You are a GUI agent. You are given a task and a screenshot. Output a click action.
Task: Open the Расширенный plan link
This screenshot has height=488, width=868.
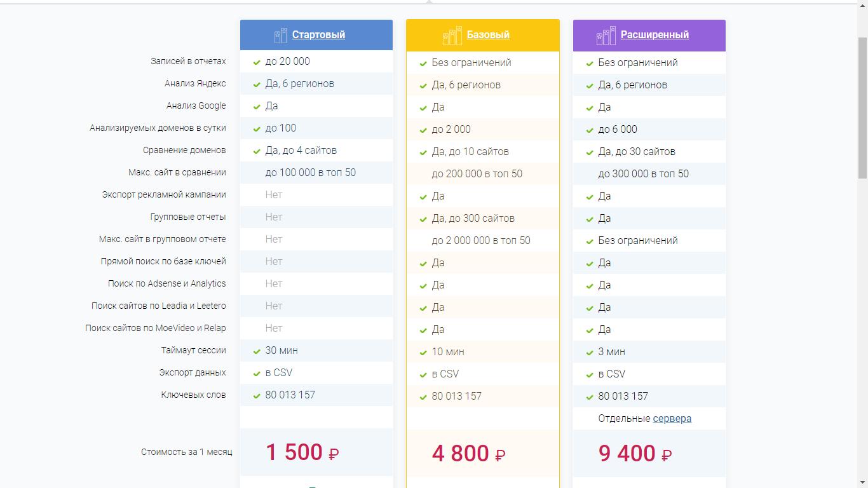coord(654,35)
